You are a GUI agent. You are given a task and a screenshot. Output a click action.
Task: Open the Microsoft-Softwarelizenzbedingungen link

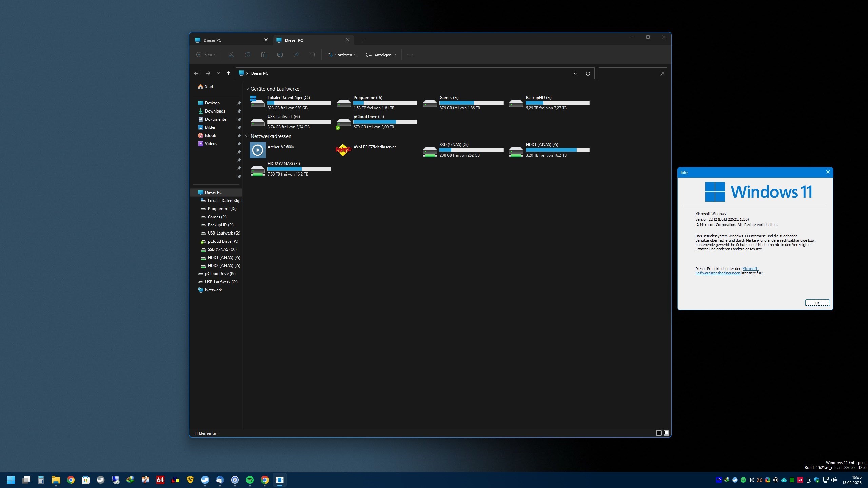(727, 271)
